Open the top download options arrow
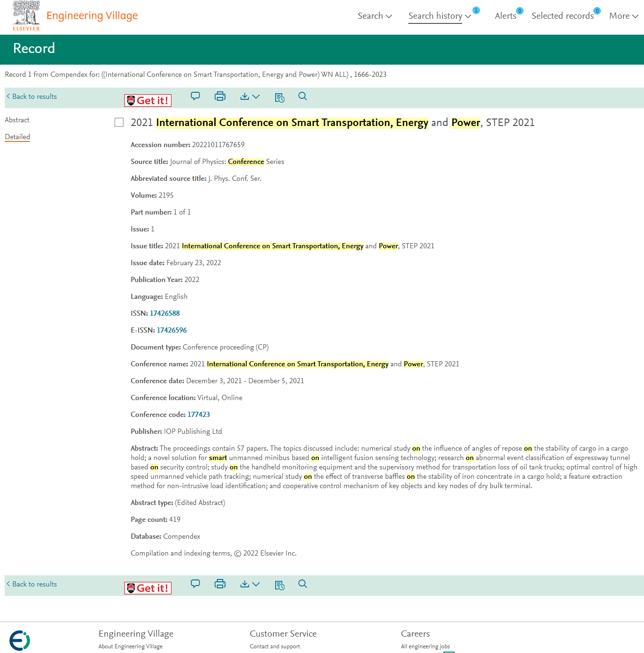 pos(250,96)
